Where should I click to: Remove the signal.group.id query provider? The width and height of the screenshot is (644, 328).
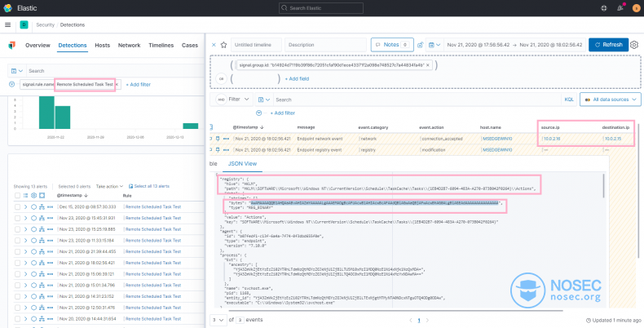[427, 65]
